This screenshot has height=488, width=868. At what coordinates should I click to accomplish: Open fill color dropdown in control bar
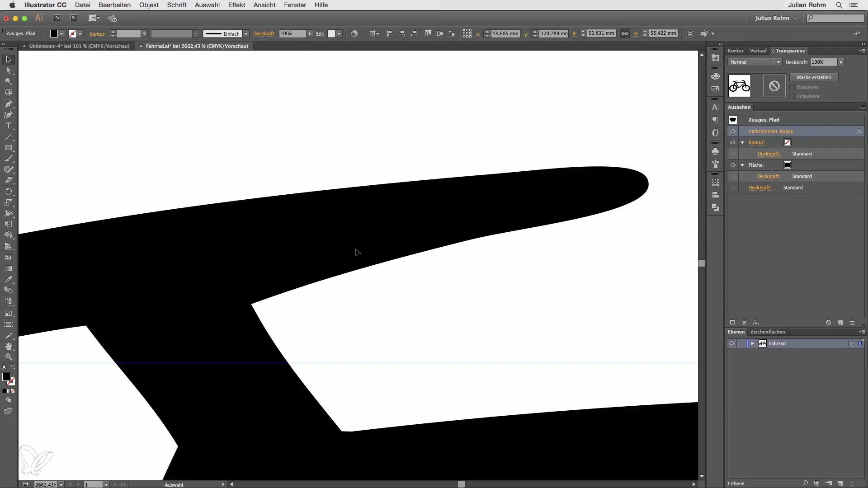(61, 34)
